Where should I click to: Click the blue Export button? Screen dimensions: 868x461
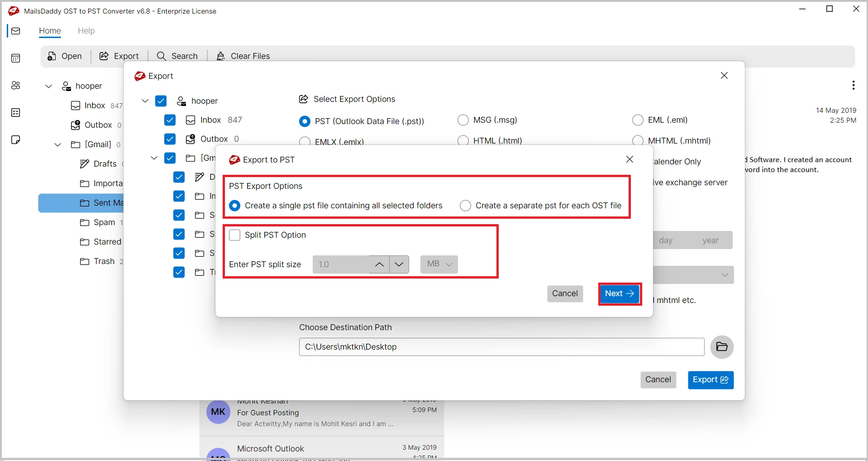[711, 380]
